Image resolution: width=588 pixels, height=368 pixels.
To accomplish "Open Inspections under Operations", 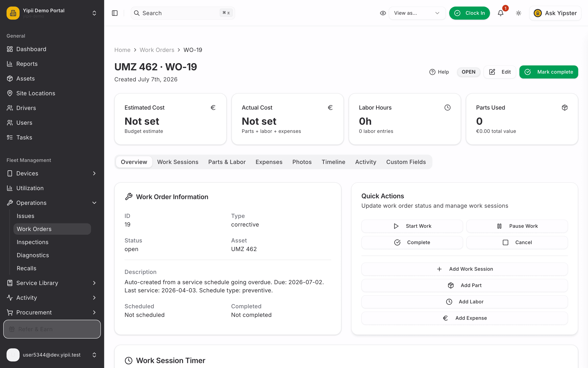I will (52, 242).
